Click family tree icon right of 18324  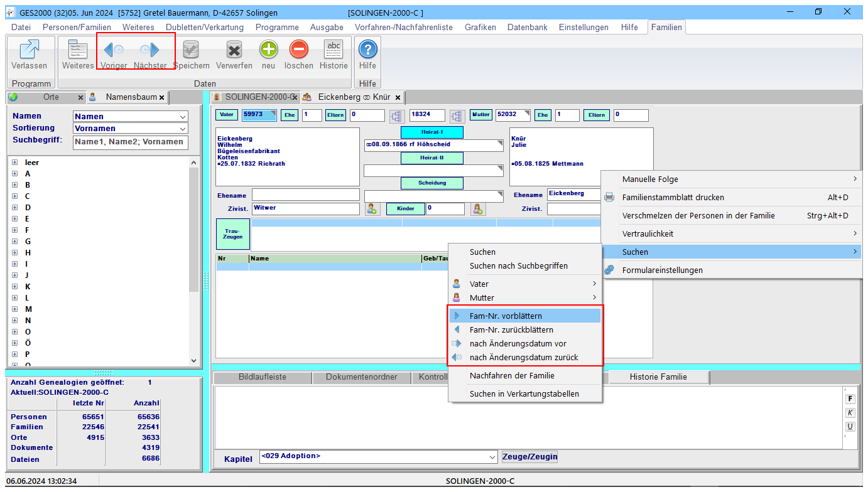[457, 115]
